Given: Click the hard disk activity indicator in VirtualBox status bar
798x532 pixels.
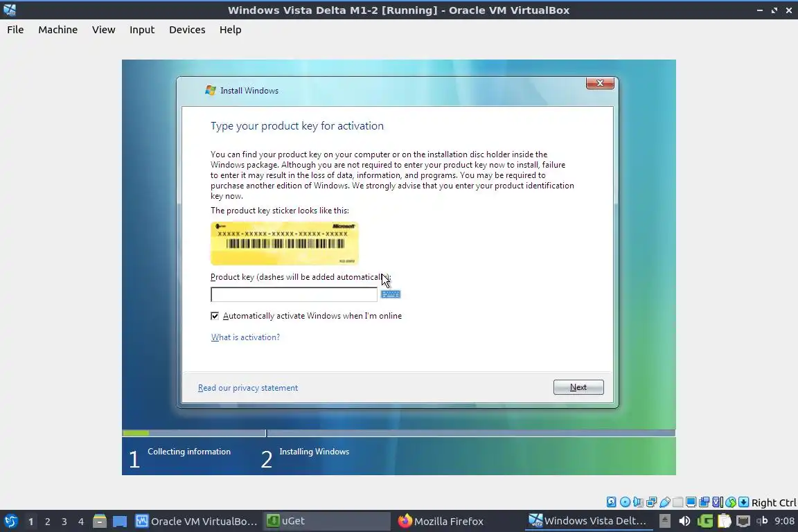Looking at the screenshot, I should (x=611, y=502).
